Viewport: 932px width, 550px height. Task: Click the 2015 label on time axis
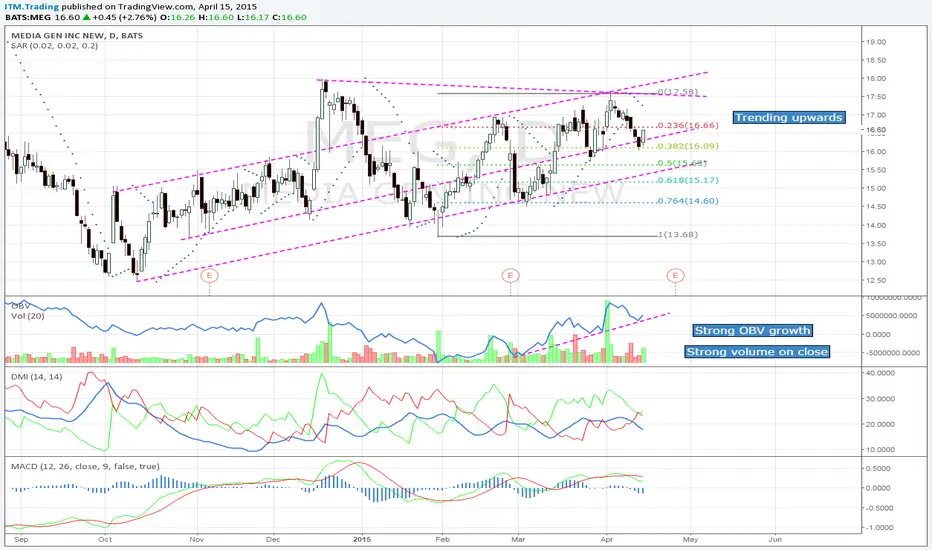(362, 540)
